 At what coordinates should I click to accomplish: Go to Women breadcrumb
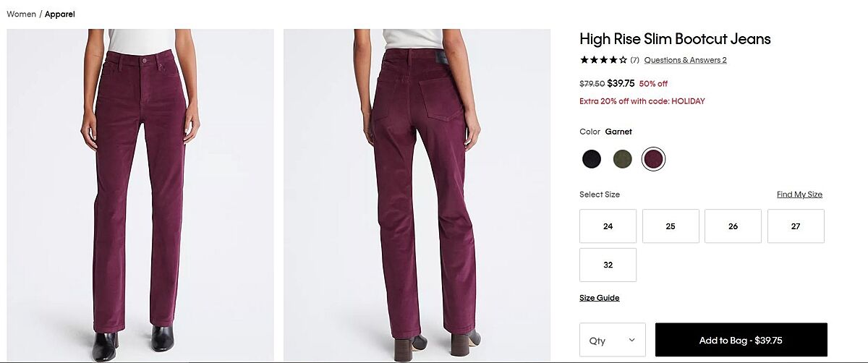(21, 14)
